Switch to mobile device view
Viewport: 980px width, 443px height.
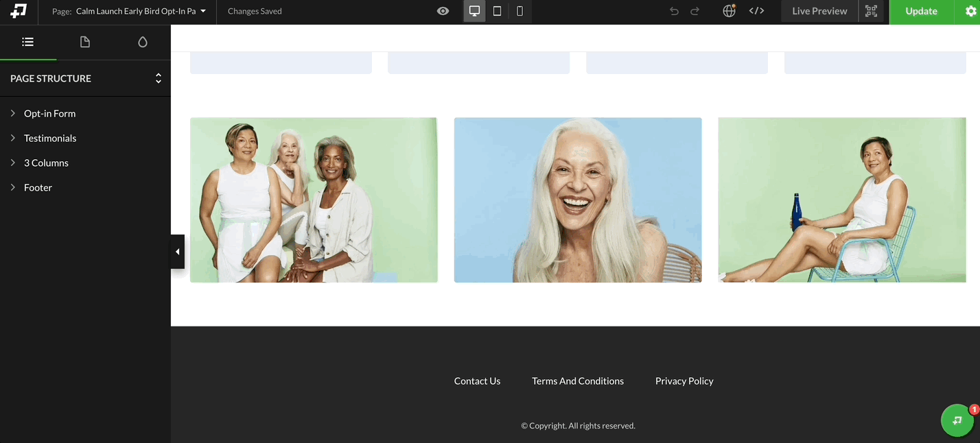click(x=520, y=11)
